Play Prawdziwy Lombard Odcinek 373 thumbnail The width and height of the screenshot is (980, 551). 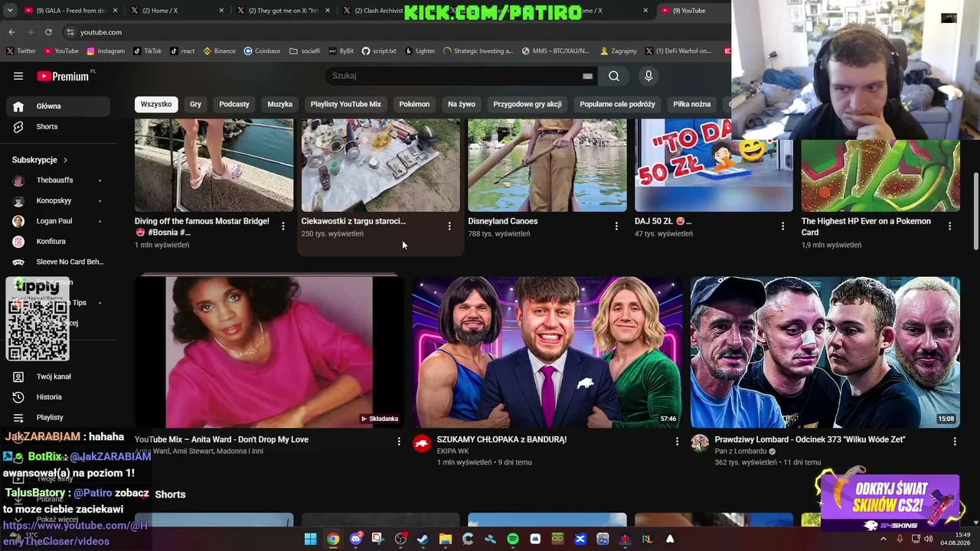825,352
